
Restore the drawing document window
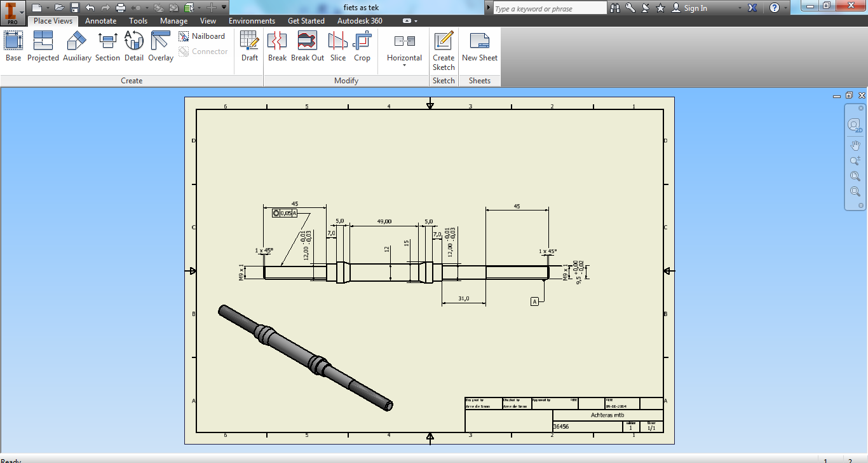tap(850, 95)
